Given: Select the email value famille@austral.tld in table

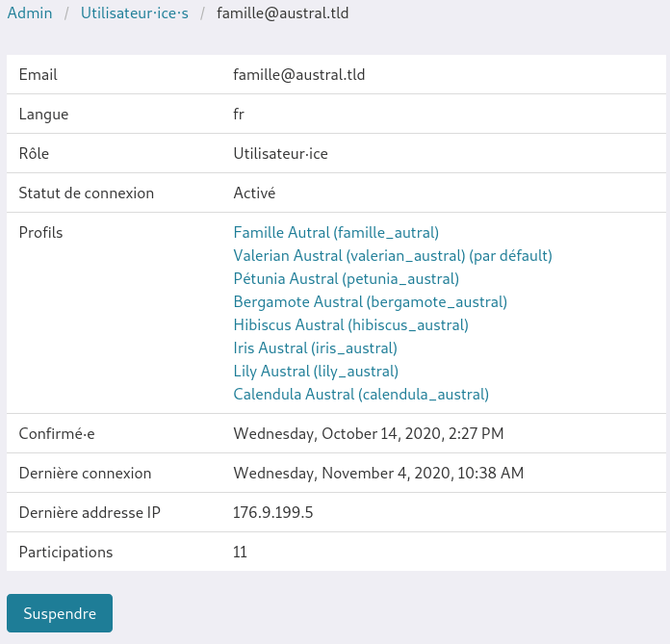Looking at the screenshot, I should (x=299, y=75).
